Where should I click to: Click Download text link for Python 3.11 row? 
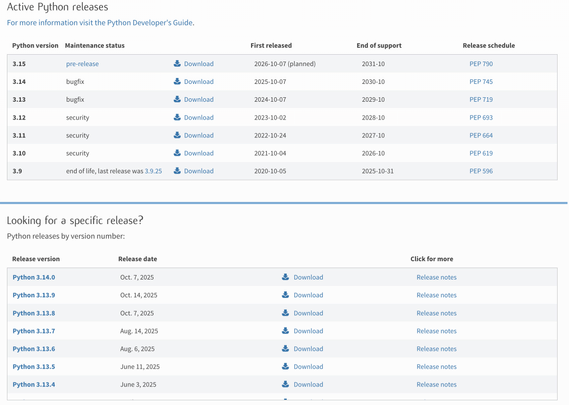(x=199, y=135)
